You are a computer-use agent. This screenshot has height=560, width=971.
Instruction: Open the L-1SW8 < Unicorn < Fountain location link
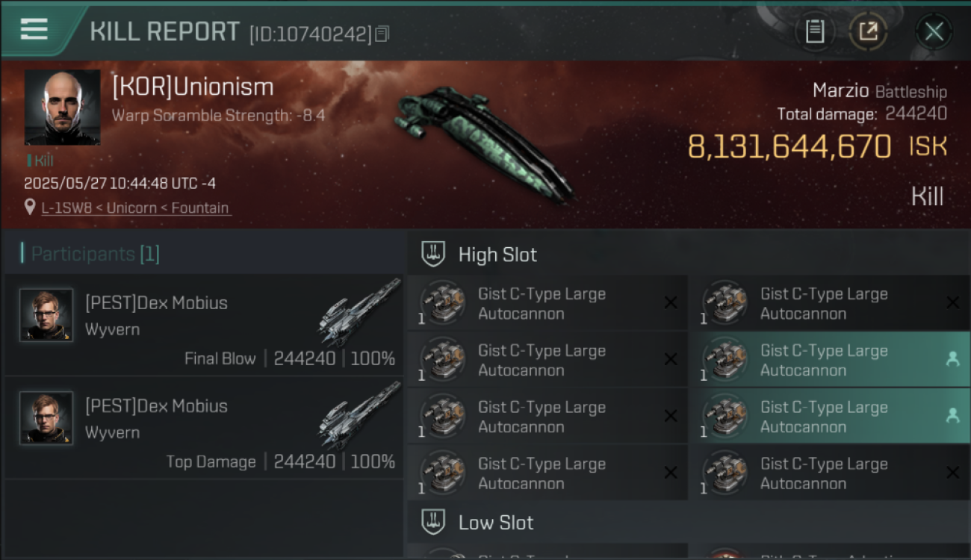click(x=135, y=208)
